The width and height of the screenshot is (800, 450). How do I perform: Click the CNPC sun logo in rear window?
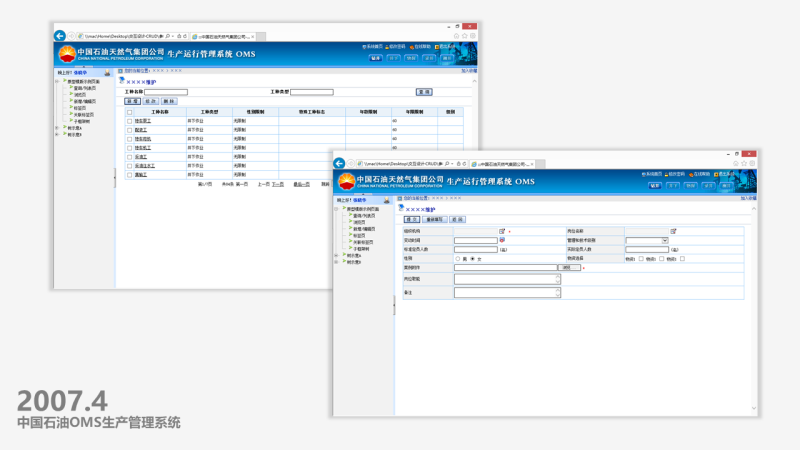click(67, 54)
